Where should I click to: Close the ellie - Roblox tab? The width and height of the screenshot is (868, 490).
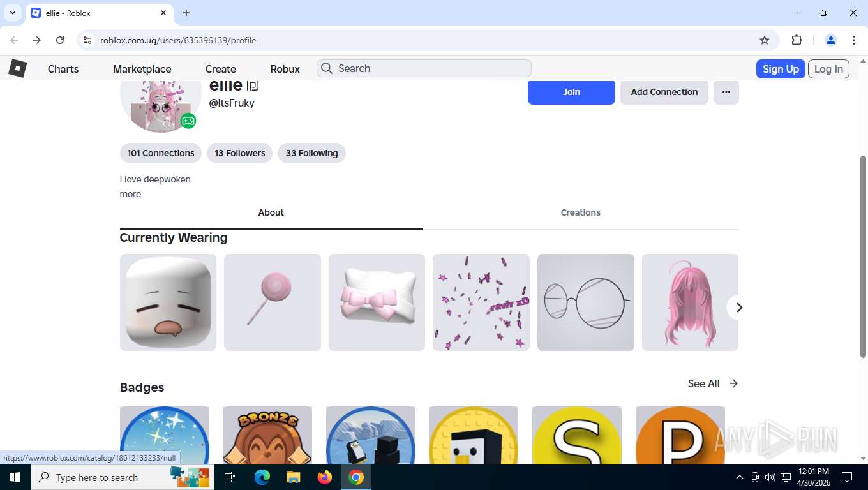pyautogui.click(x=163, y=13)
